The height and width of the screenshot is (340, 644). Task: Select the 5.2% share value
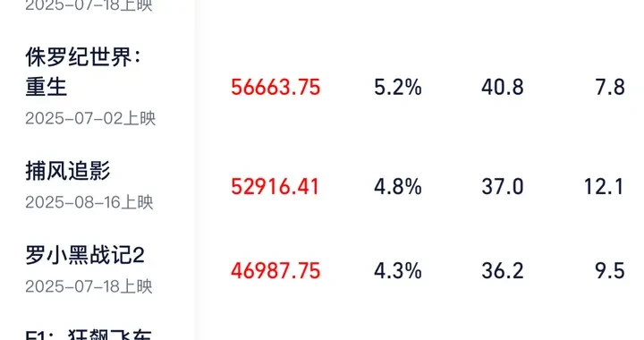point(397,88)
